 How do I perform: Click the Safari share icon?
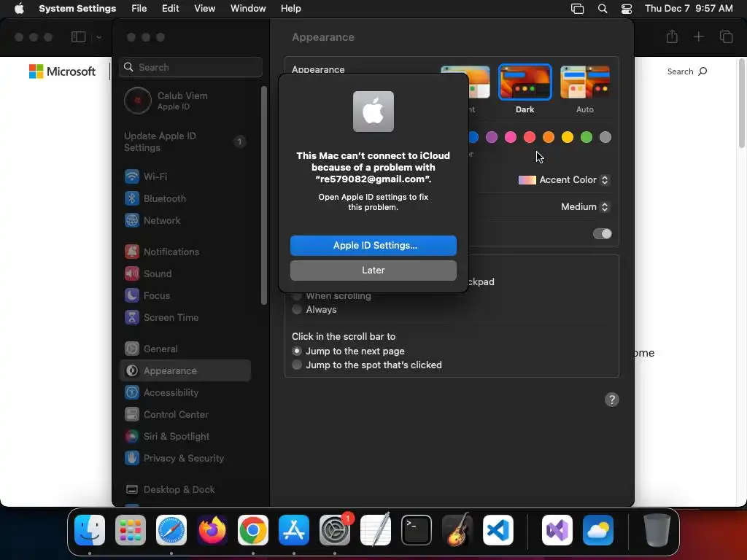coord(672,36)
